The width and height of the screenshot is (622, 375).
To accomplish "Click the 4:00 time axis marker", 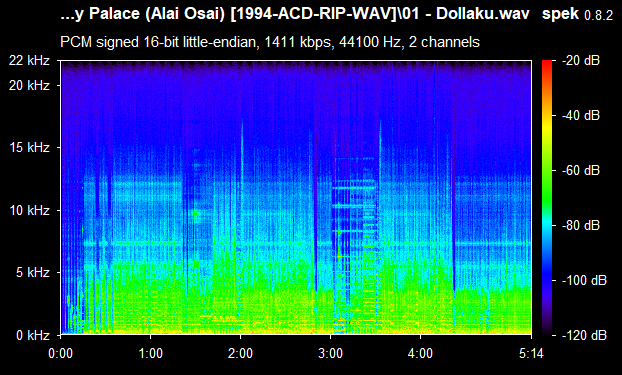I will [x=420, y=353].
